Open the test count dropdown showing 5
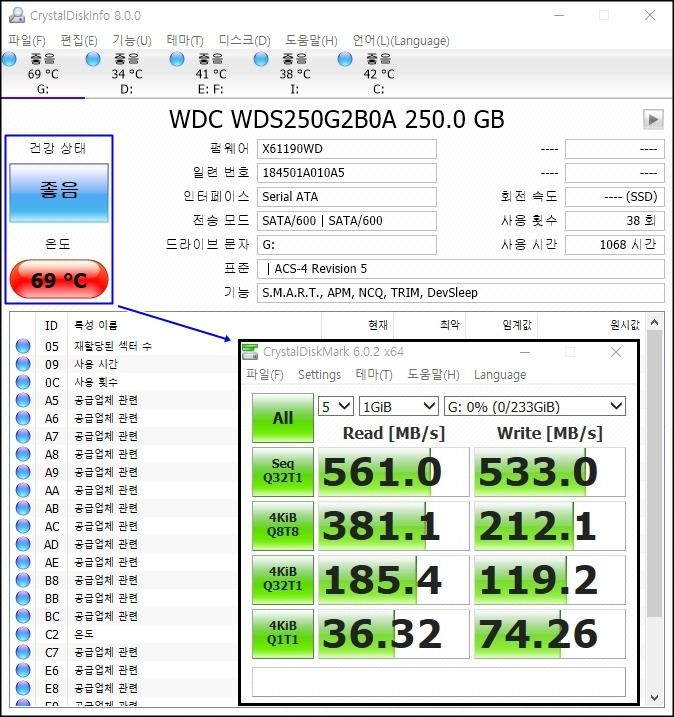674x717 pixels. point(336,406)
